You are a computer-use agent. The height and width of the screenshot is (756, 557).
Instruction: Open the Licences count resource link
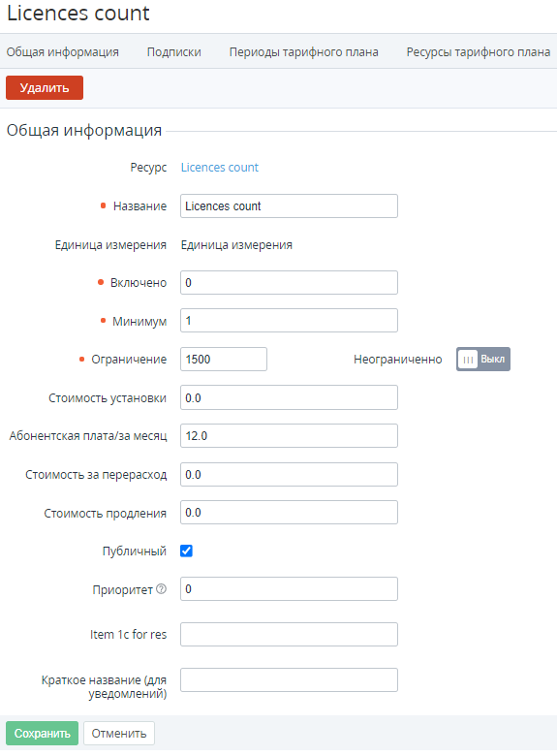(x=220, y=168)
